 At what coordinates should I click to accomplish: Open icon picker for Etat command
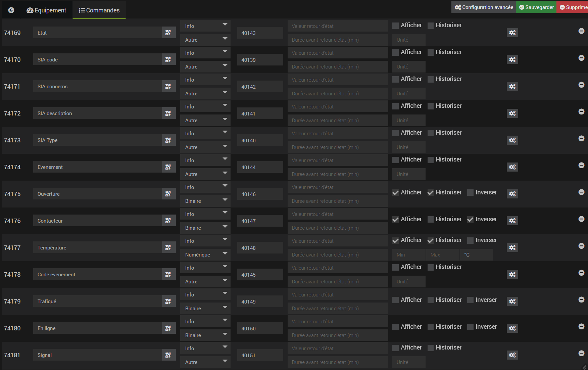[168, 33]
